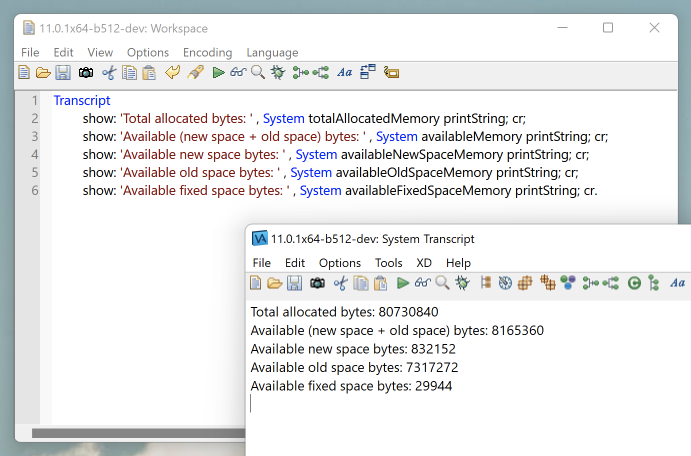The width and height of the screenshot is (691, 456).
Task: Click 'availableFixedSpaceMemory' in line 6
Action: pos(428,191)
